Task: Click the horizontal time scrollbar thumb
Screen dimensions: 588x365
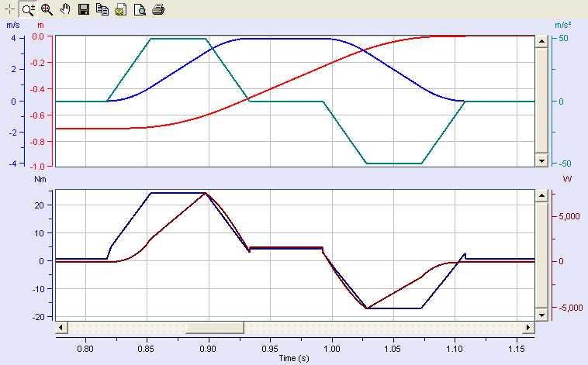Action: click(x=213, y=328)
